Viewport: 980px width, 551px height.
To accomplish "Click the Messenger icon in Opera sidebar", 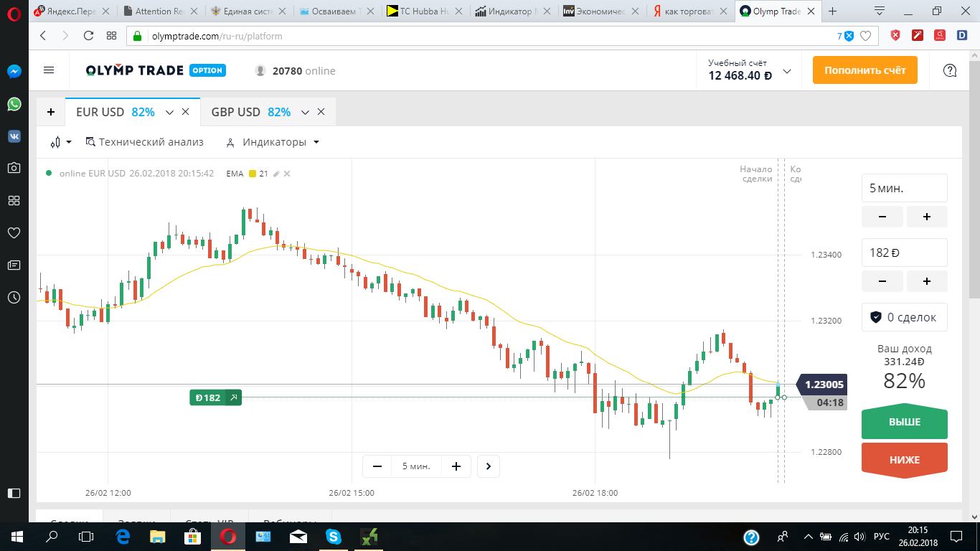I will pos(14,72).
